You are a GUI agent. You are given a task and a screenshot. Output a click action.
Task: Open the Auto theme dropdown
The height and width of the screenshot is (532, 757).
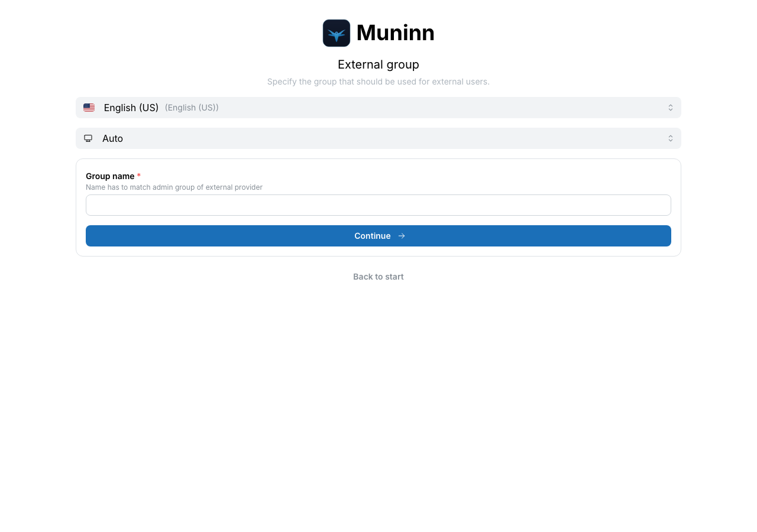[x=378, y=138]
